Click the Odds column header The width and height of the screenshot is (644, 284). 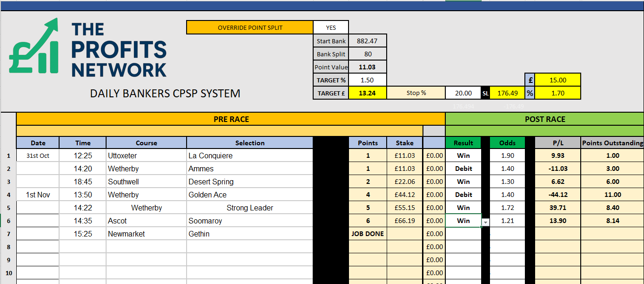(x=507, y=143)
